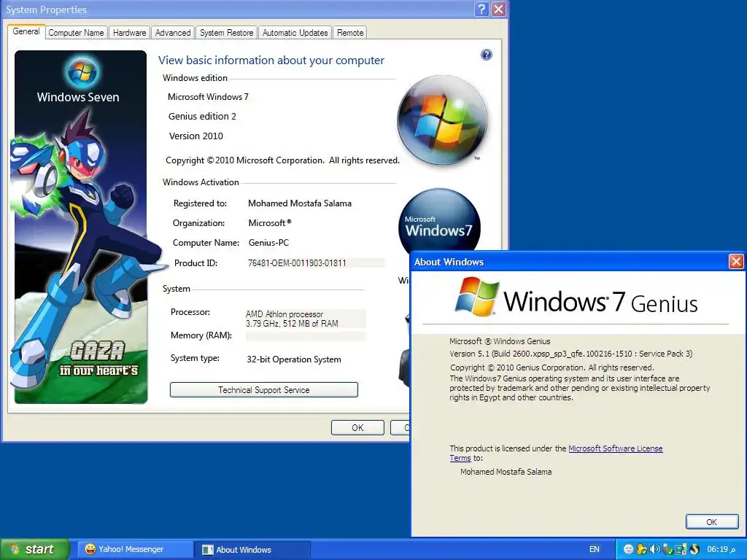Click the Technical Support Service button

[x=264, y=389]
